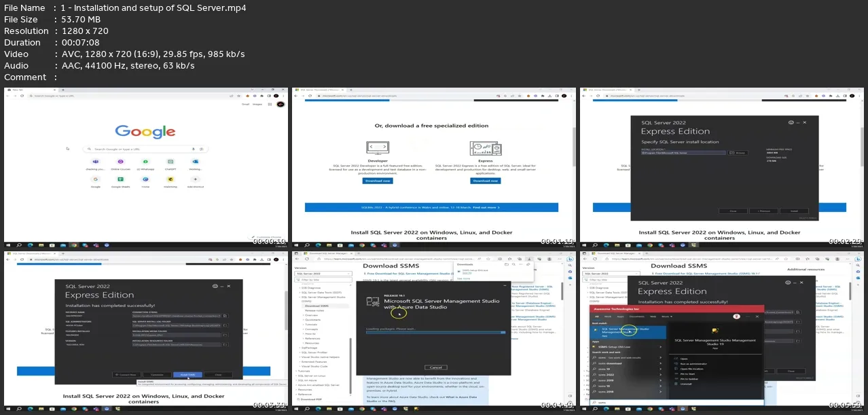The height and width of the screenshot is (415, 868).
Task: Click the Google search box in first frame
Action: coord(144,149)
